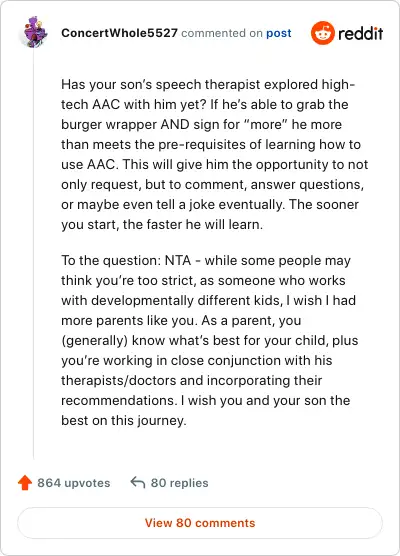
Task: Click the paragraph starting "Has your son's speech"
Action: [215, 154]
